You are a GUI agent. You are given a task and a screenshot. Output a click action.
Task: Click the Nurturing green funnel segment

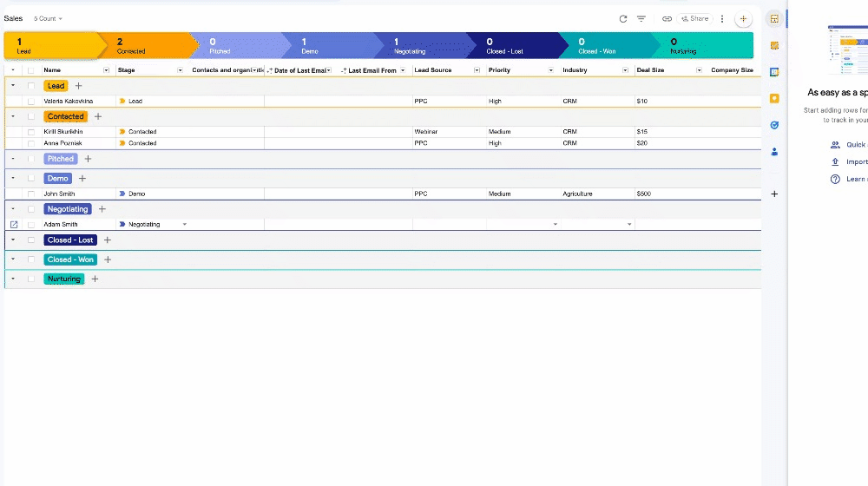click(x=705, y=45)
